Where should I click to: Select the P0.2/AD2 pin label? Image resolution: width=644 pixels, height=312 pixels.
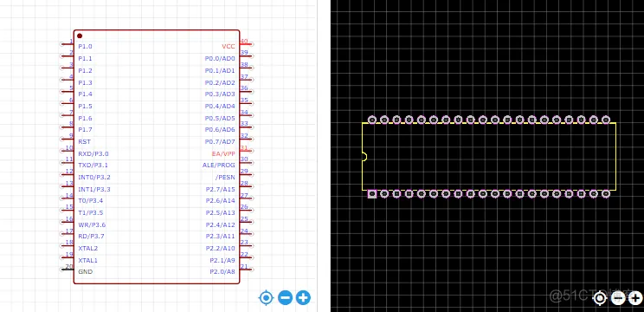[220, 82]
